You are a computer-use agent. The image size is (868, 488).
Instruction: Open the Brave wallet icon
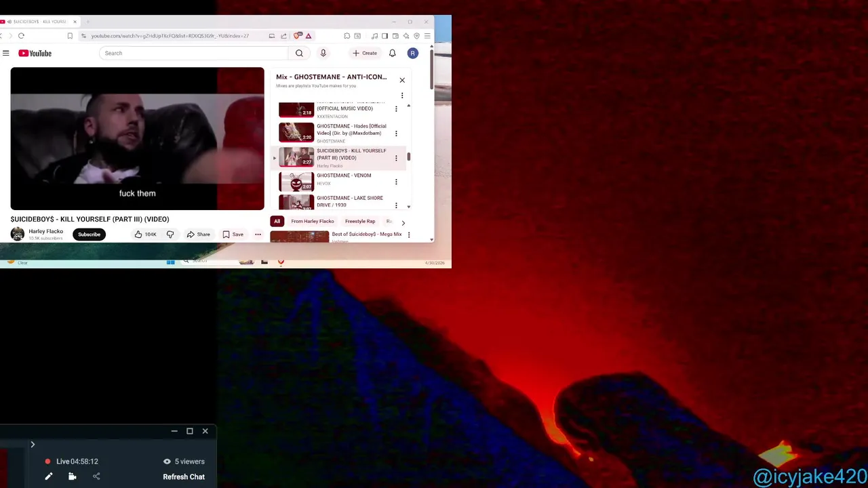[x=395, y=36]
